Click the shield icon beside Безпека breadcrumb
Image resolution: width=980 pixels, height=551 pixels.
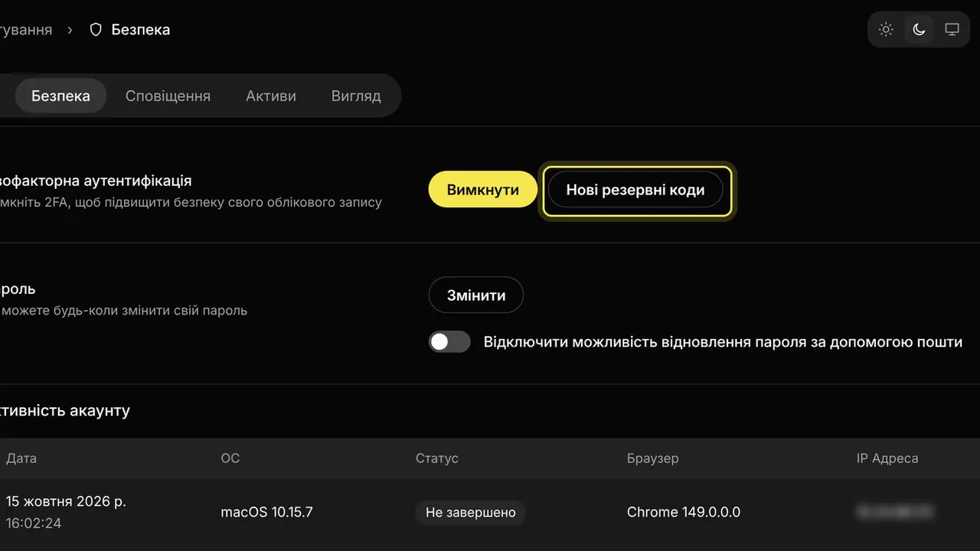96,30
